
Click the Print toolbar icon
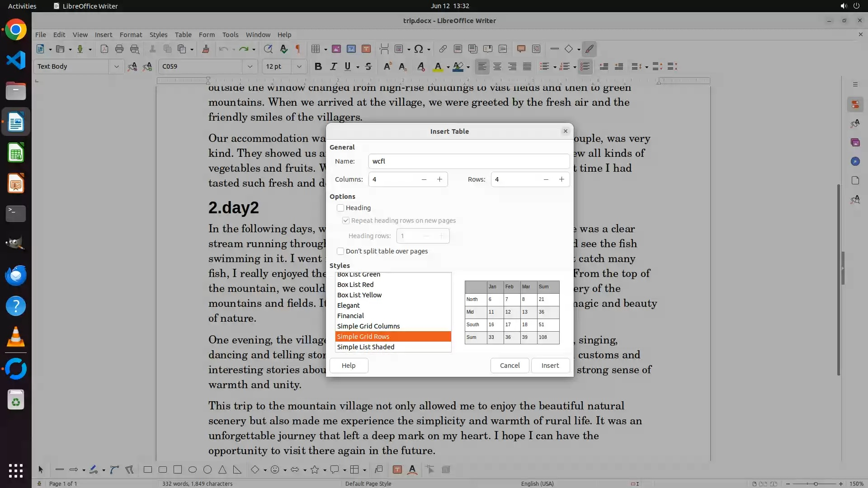click(x=119, y=49)
